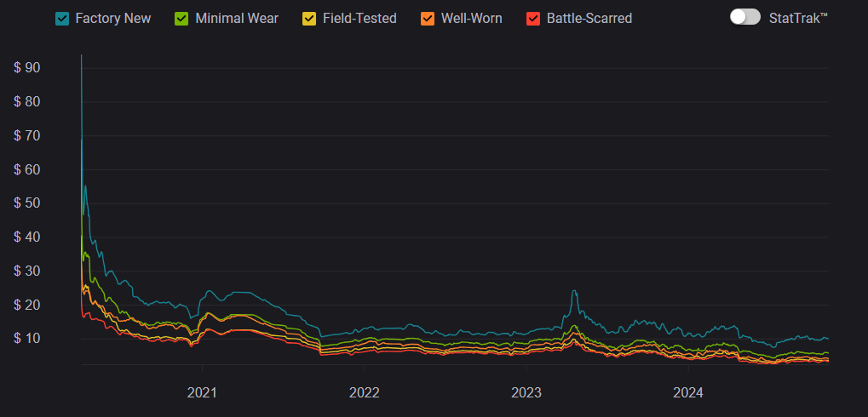Click the Factory New legend label
This screenshot has width=868, height=417.
click(113, 18)
